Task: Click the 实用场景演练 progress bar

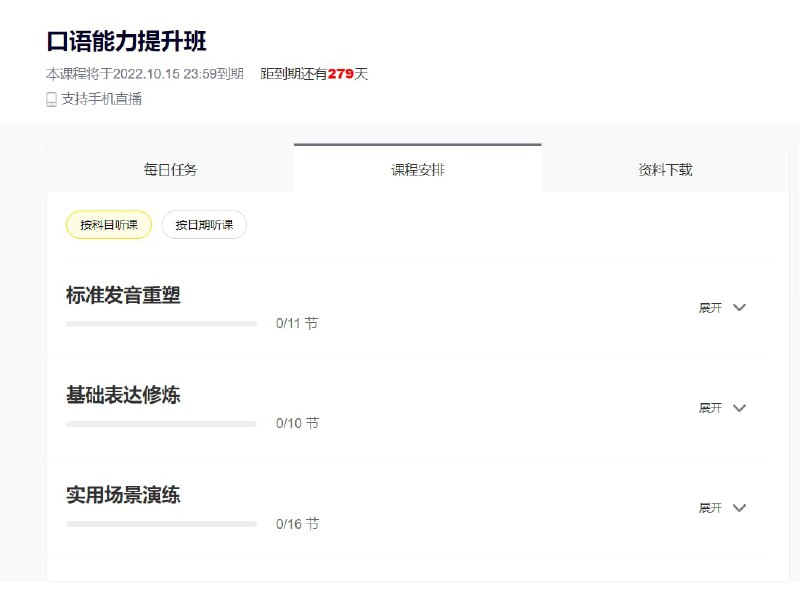Action: coord(161,524)
